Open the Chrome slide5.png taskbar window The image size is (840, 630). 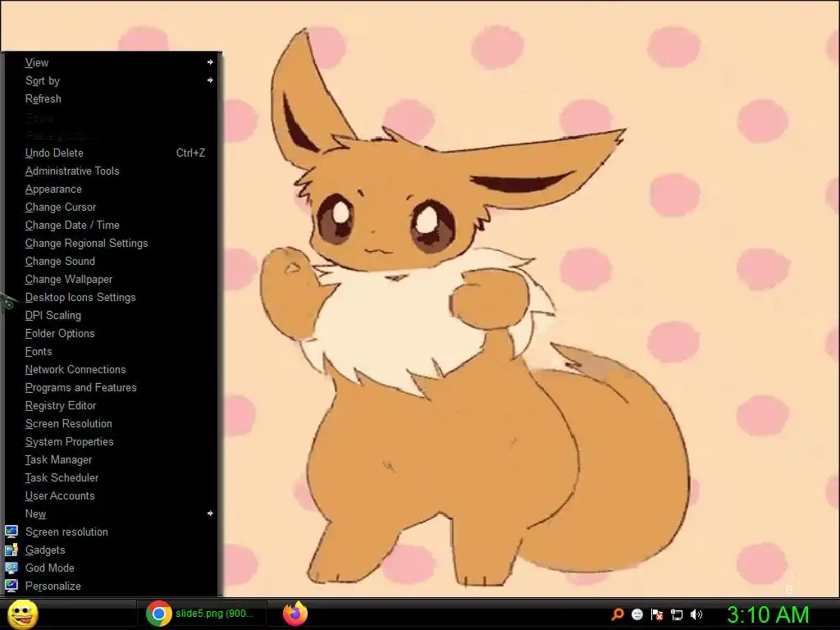click(x=202, y=614)
